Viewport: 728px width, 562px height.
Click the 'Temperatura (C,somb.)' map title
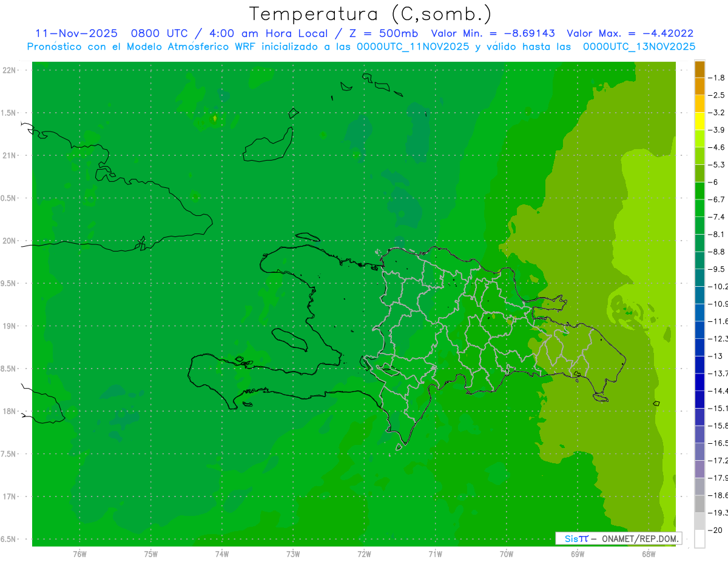click(x=370, y=14)
